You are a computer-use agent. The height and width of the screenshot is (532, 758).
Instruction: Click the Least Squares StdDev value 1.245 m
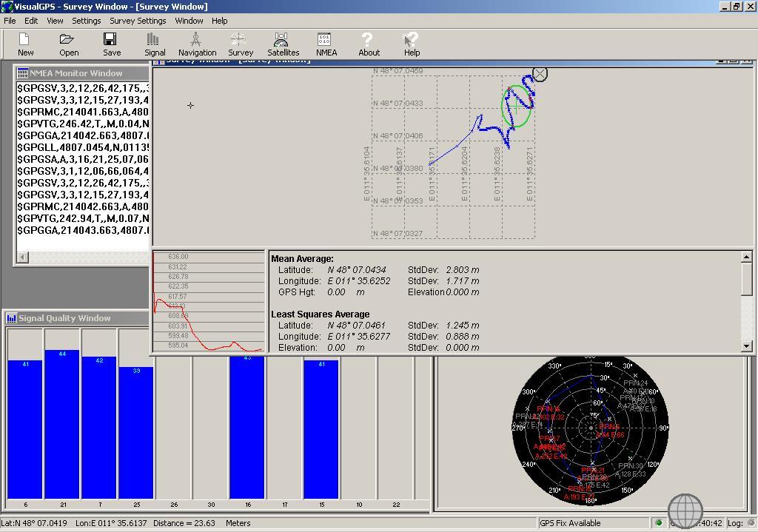point(463,326)
